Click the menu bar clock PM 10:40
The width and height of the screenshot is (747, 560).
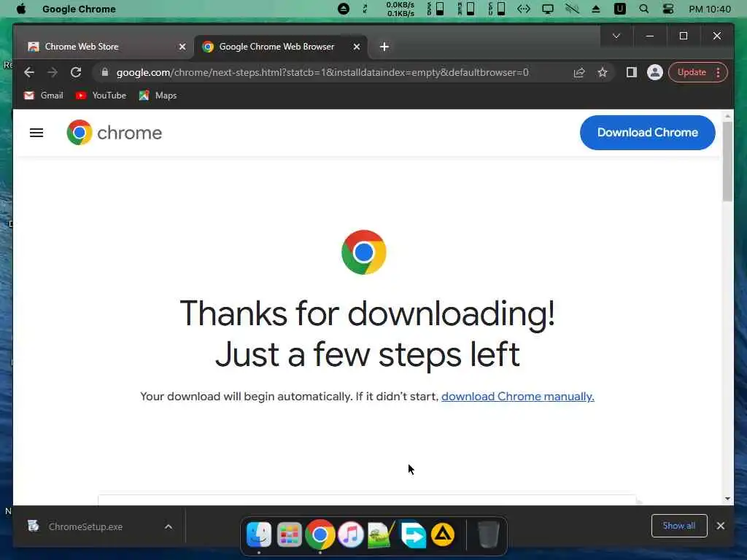(709, 9)
